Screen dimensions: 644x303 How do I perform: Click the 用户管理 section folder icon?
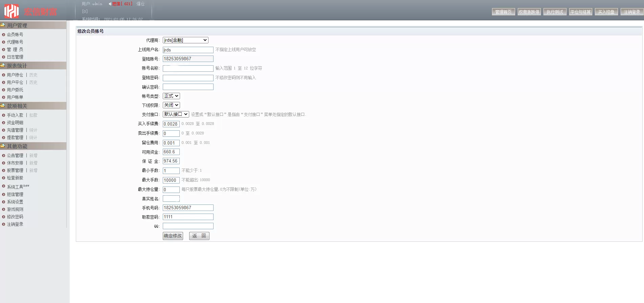(3, 25)
